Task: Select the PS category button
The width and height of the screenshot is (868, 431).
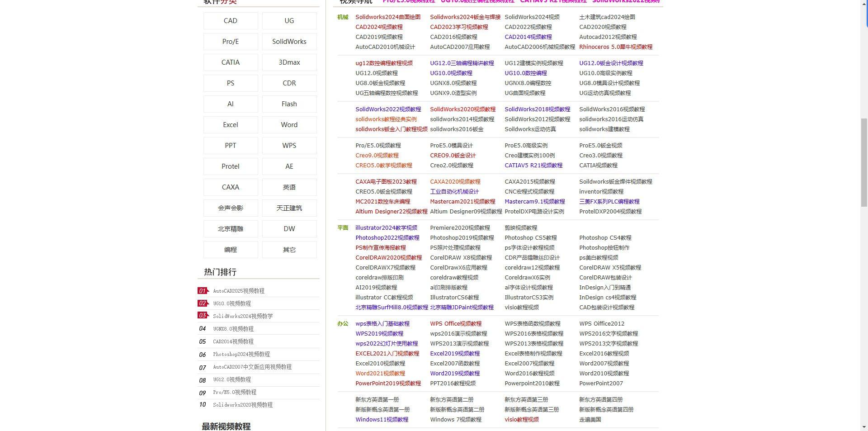Action: pyautogui.click(x=230, y=83)
